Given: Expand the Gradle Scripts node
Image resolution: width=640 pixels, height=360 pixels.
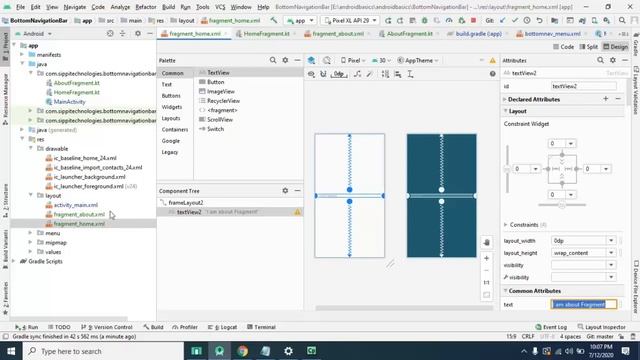Looking at the screenshot, I should coord(14,261).
